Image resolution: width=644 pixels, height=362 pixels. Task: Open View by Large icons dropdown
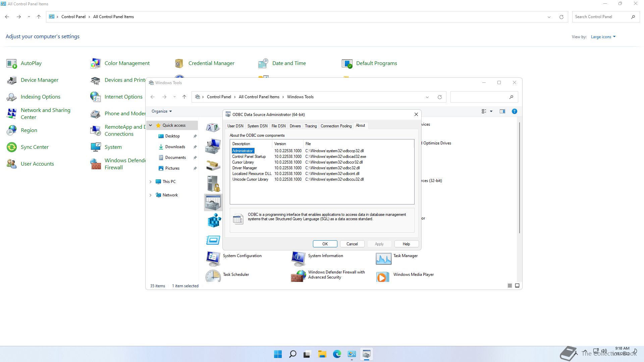(603, 37)
